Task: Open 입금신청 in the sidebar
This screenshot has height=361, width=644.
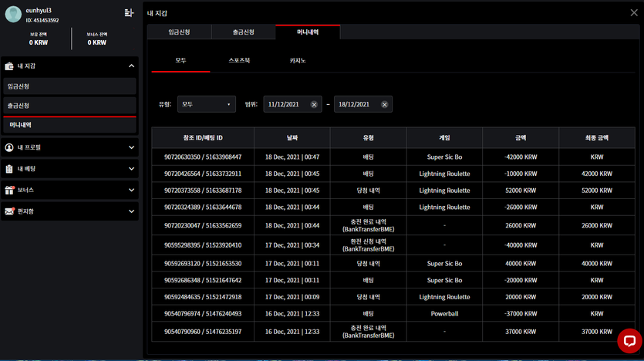Action: click(69, 86)
